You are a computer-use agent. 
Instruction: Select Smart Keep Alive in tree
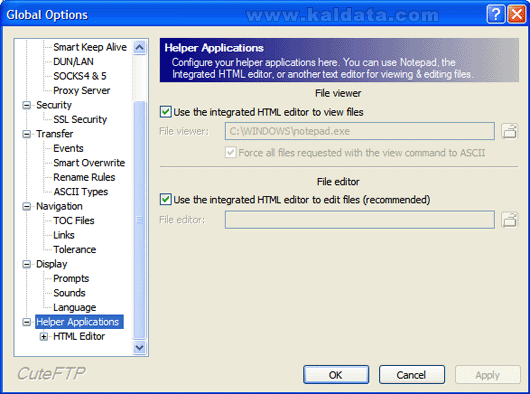click(90, 47)
